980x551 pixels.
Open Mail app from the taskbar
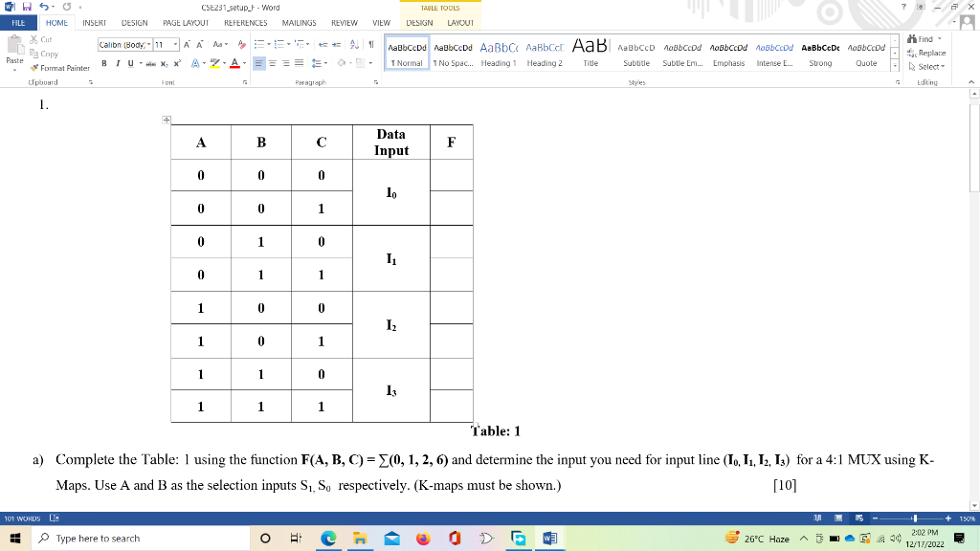pos(391,538)
